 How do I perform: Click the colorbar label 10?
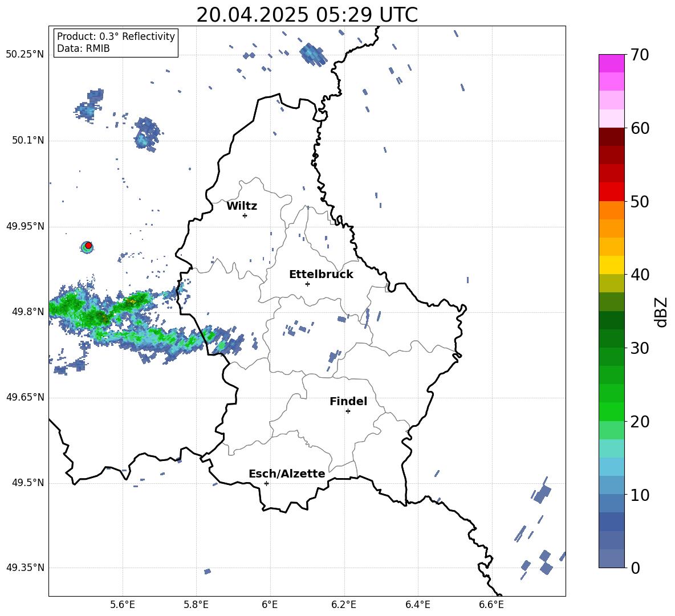click(x=640, y=495)
